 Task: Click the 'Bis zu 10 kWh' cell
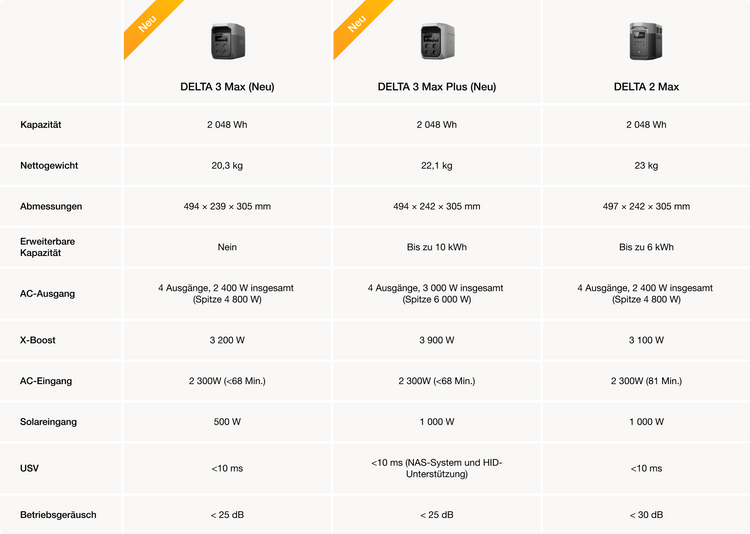click(x=437, y=247)
